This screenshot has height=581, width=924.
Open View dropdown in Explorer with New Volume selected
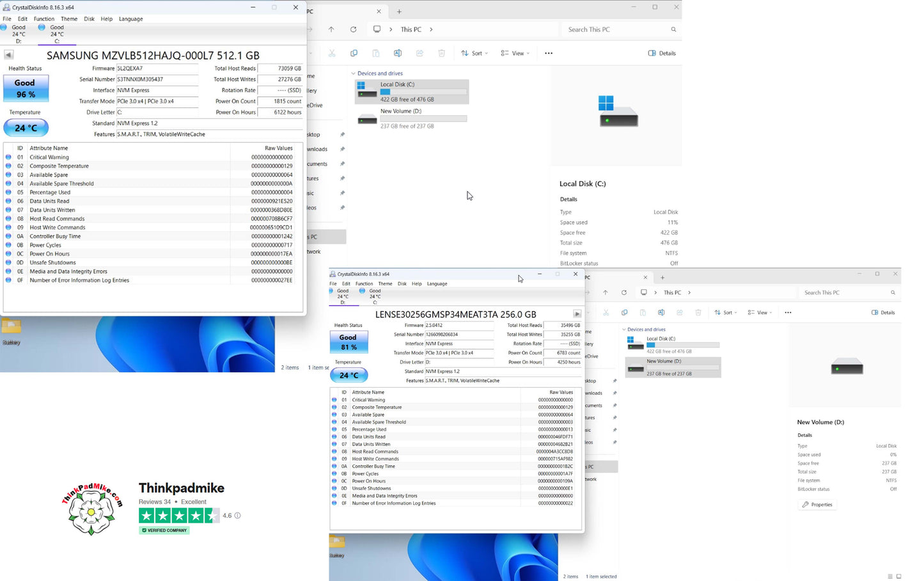760,312
